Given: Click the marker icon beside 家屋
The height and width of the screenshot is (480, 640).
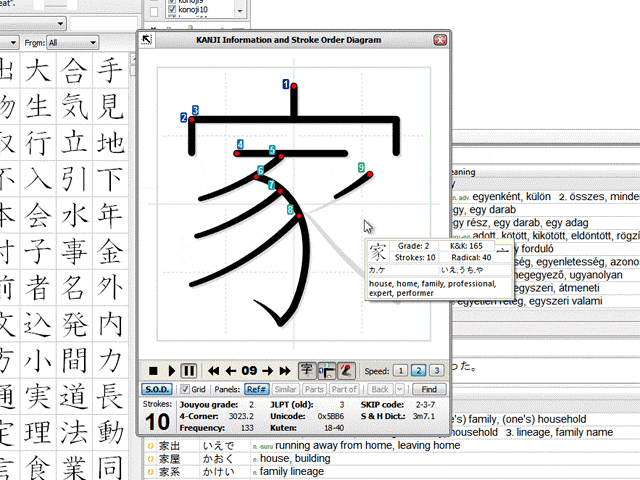Looking at the screenshot, I should click(150, 459).
